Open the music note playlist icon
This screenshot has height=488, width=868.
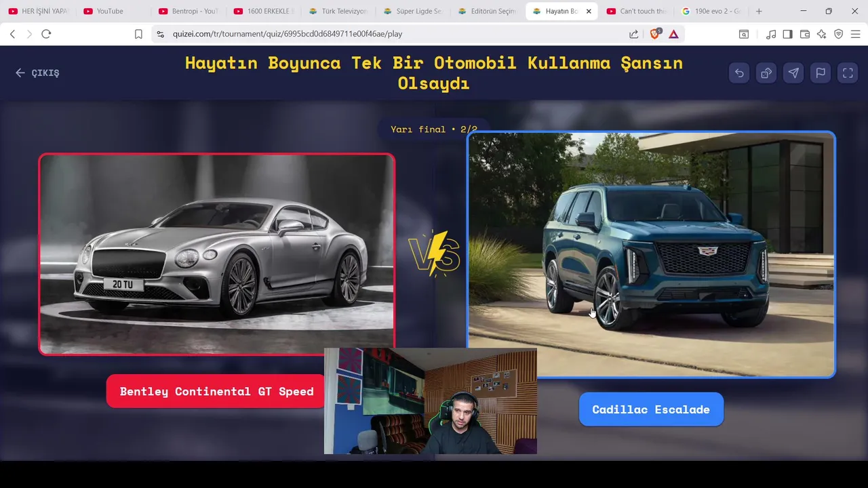click(x=771, y=34)
